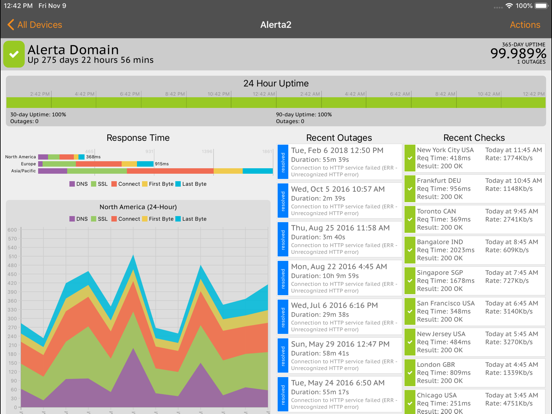The image size is (552, 414).
Task: Tap resolved tag on Jul 6 2016 outage
Action: point(283,317)
